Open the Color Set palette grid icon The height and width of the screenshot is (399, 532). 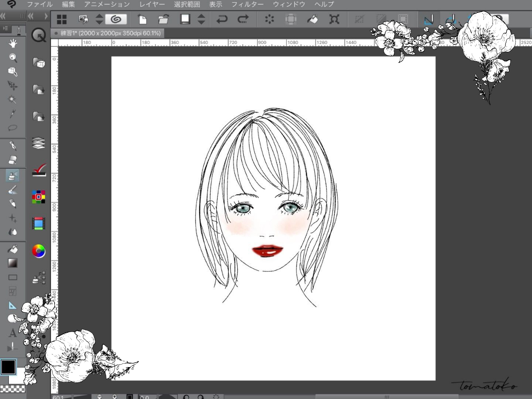tap(39, 196)
